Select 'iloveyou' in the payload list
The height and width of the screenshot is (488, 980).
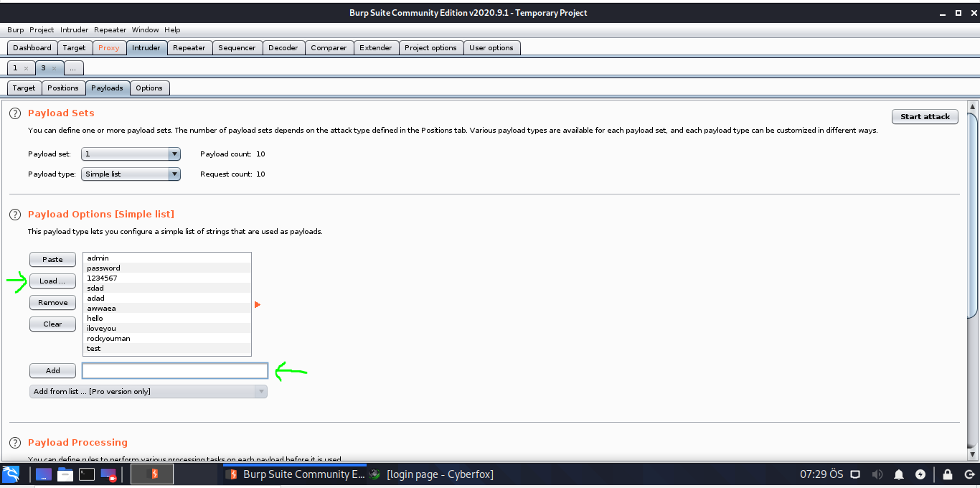167,328
